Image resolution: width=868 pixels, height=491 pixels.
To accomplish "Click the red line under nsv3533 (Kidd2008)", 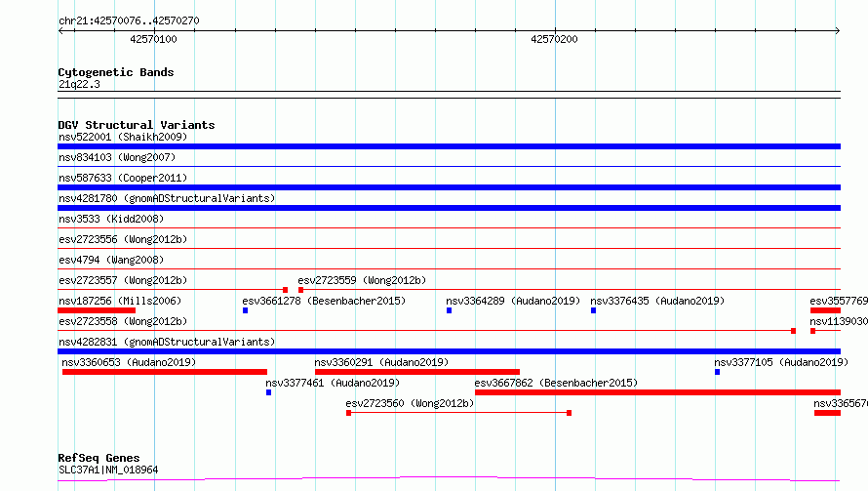I will pos(449,227).
